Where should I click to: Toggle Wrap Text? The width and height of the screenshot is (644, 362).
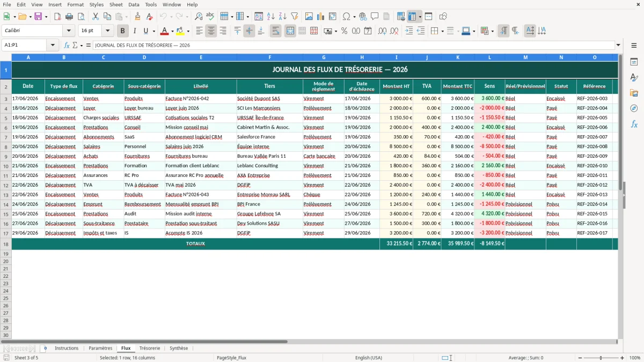tap(275, 31)
